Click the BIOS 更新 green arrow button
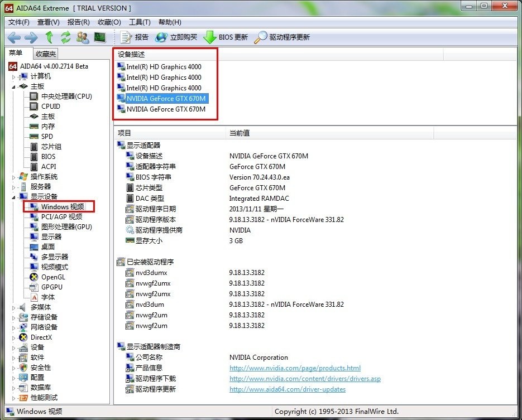 (x=226, y=37)
